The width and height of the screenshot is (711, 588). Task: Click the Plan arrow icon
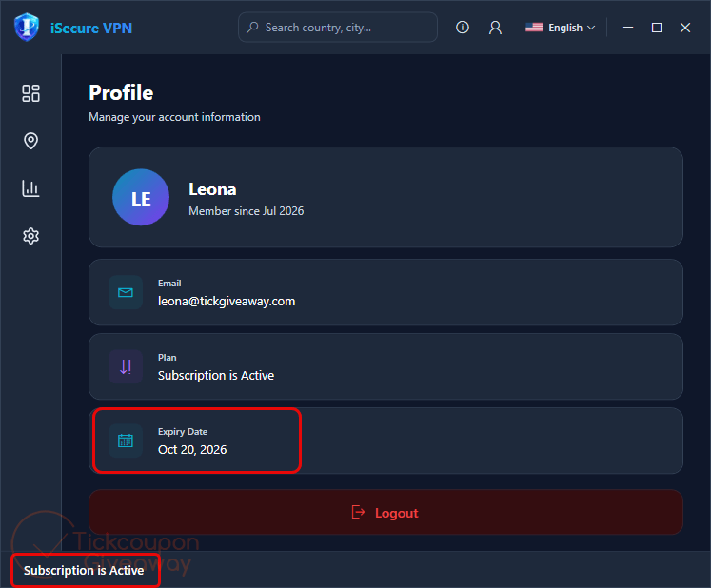pyautogui.click(x=126, y=366)
